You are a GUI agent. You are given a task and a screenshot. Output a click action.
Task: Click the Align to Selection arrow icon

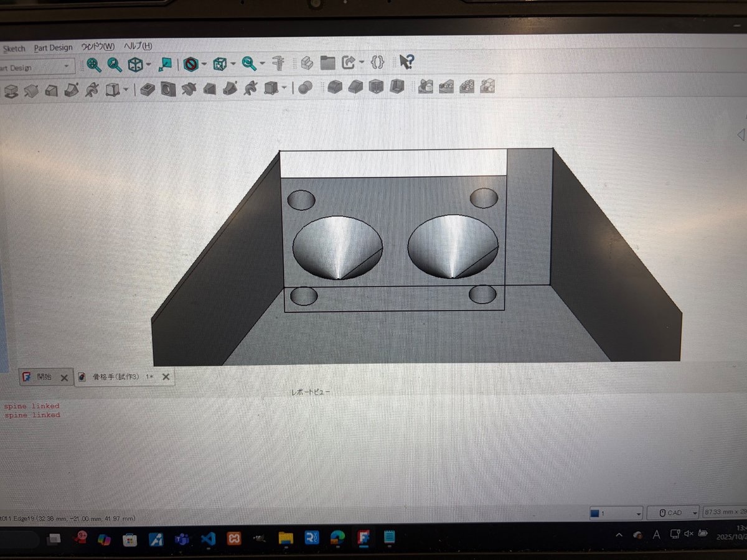click(166, 63)
